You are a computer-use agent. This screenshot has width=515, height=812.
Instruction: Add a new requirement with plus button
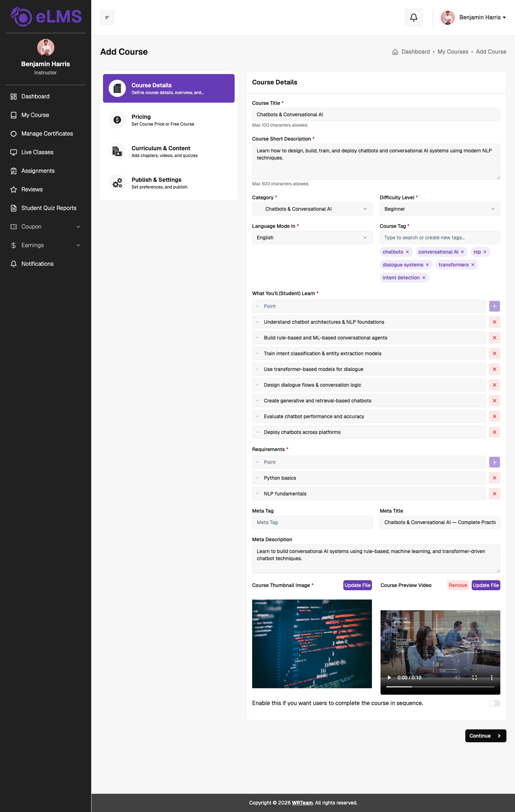(x=495, y=462)
